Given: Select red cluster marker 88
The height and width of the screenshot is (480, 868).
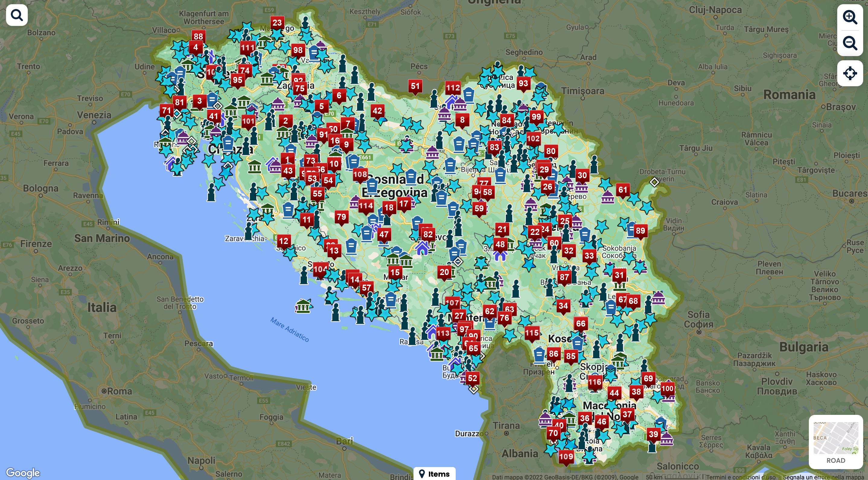Looking at the screenshot, I should click(x=198, y=37).
